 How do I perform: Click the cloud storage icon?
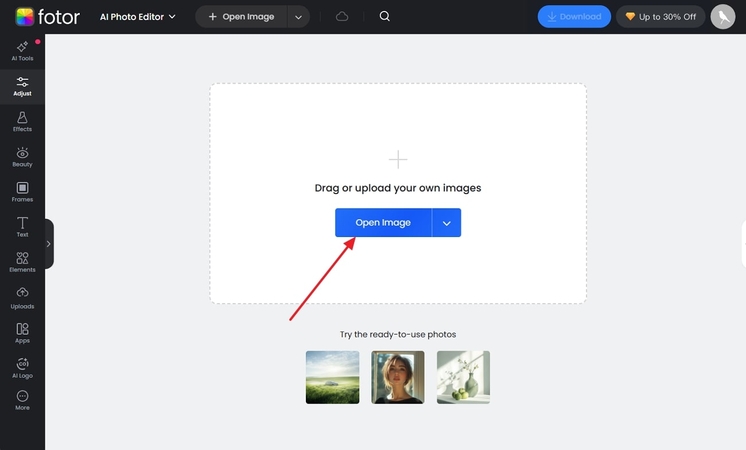[x=342, y=17]
